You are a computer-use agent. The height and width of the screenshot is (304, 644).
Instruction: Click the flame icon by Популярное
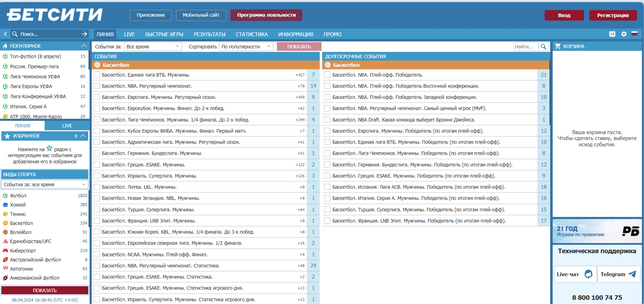[5, 46]
